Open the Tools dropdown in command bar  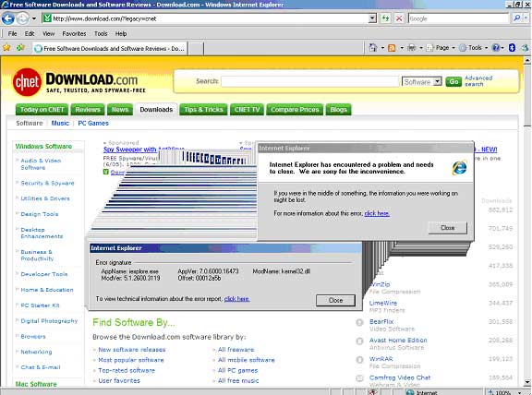coord(473,48)
